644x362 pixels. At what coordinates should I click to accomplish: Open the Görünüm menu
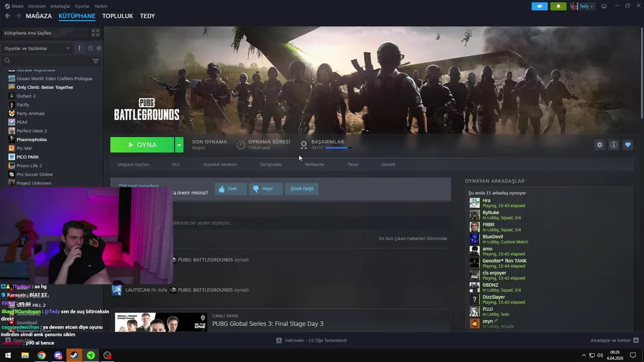click(37, 6)
